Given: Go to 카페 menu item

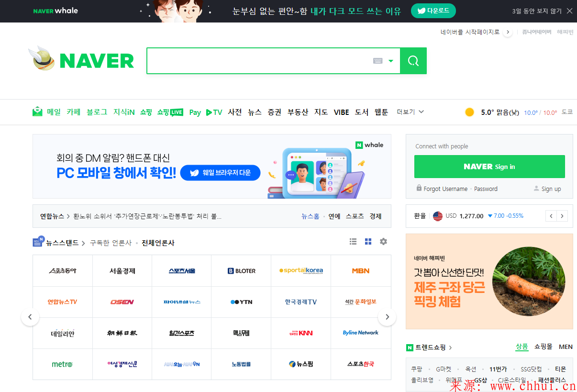Looking at the screenshot, I should (x=74, y=112).
